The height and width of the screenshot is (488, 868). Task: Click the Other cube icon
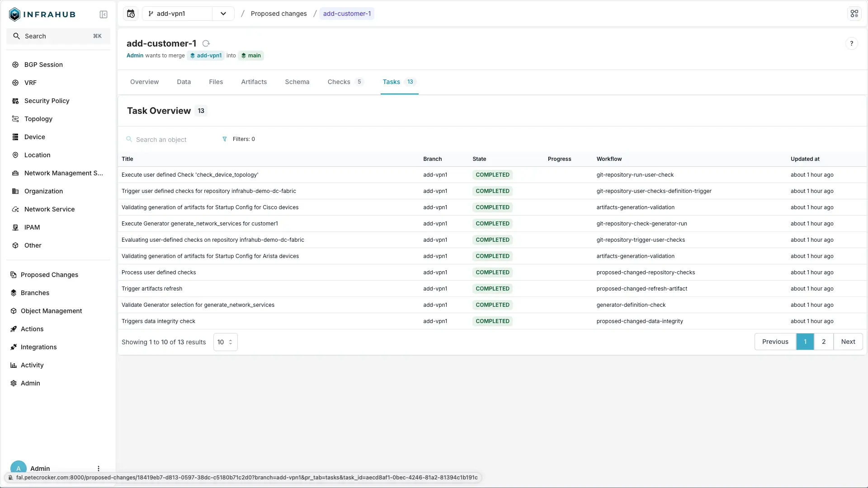click(x=15, y=245)
